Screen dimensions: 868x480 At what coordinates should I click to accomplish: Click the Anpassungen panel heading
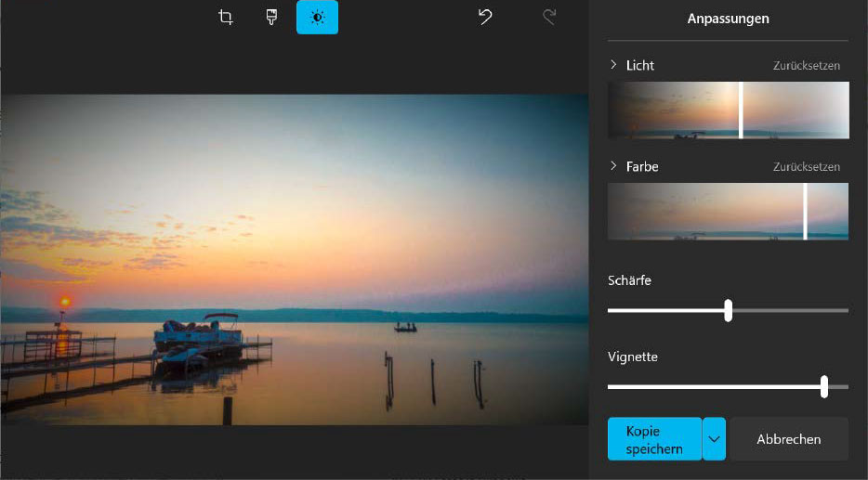coord(728,19)
